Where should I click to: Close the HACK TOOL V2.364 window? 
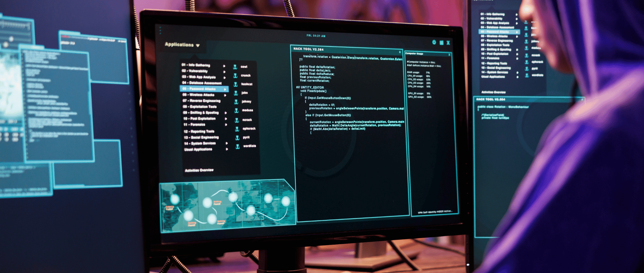pos(400,52)
